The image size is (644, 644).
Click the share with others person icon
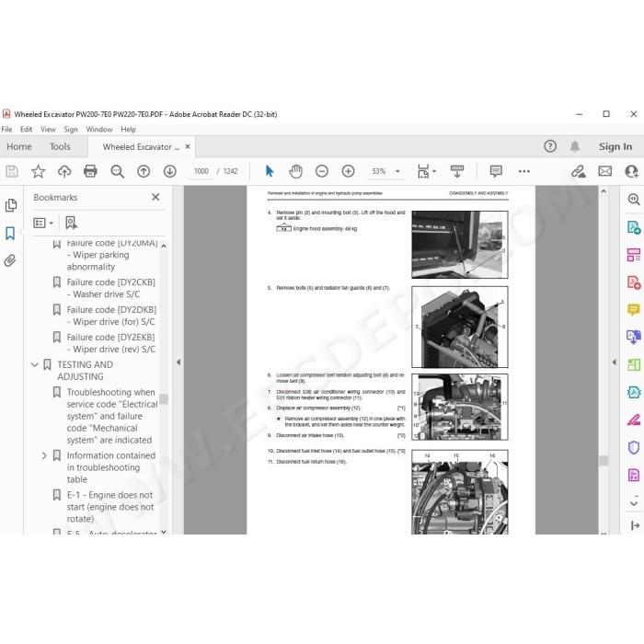(631, 171)
